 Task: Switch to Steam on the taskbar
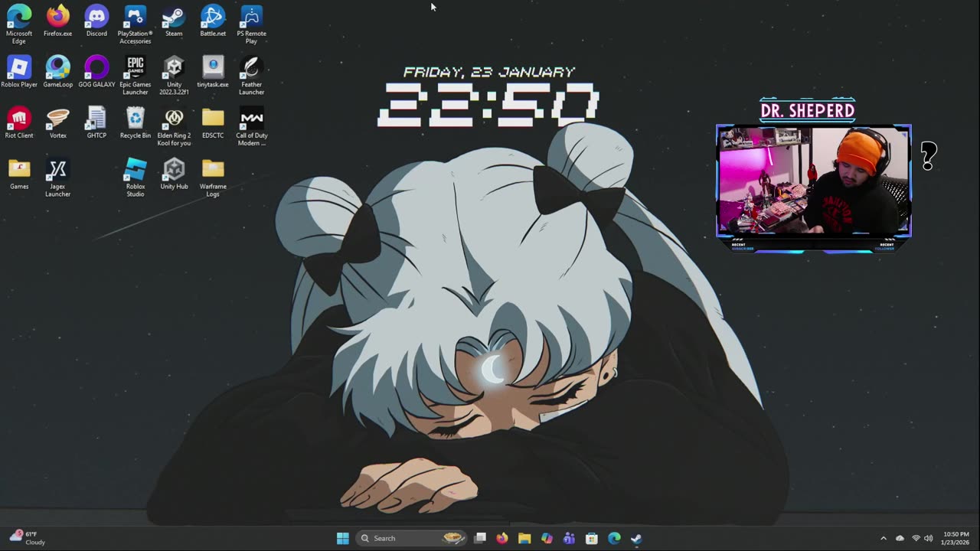click(636, 538)
